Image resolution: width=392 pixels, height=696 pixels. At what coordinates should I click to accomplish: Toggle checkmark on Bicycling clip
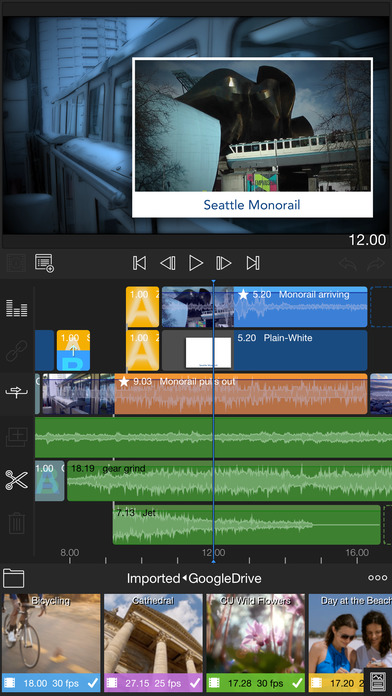click(92, 683)
